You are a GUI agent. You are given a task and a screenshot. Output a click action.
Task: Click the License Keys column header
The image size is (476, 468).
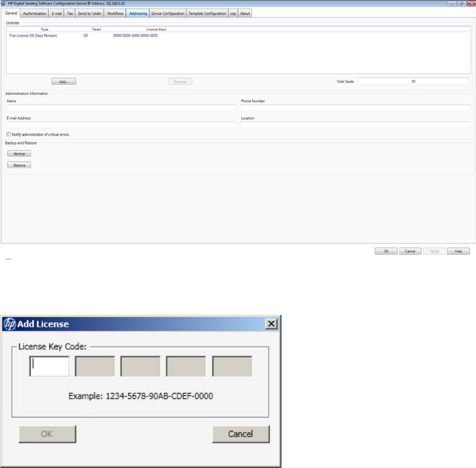pyautogui.click(x=156, y=29)
